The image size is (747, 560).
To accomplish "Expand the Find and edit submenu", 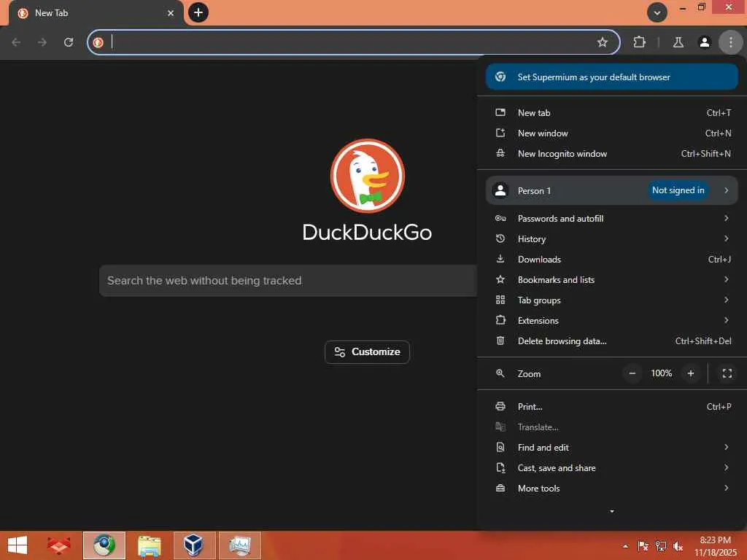I will 612,448.
